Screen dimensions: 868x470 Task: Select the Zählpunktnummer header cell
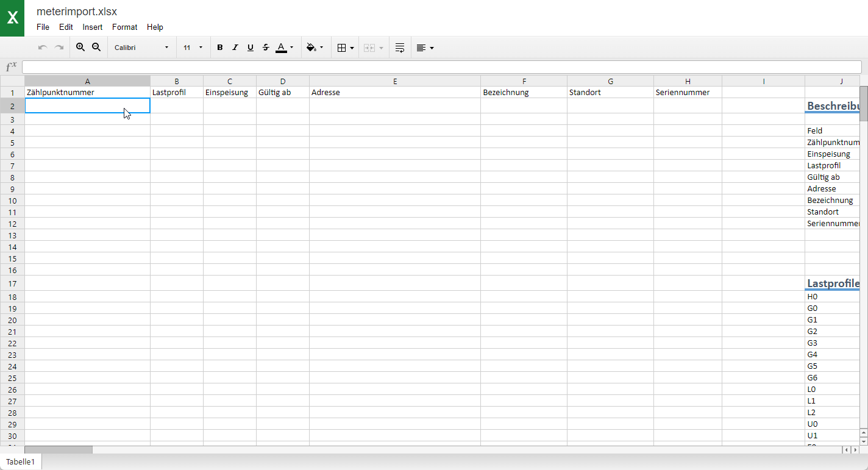pyautogui.click(x=87, y=93)
